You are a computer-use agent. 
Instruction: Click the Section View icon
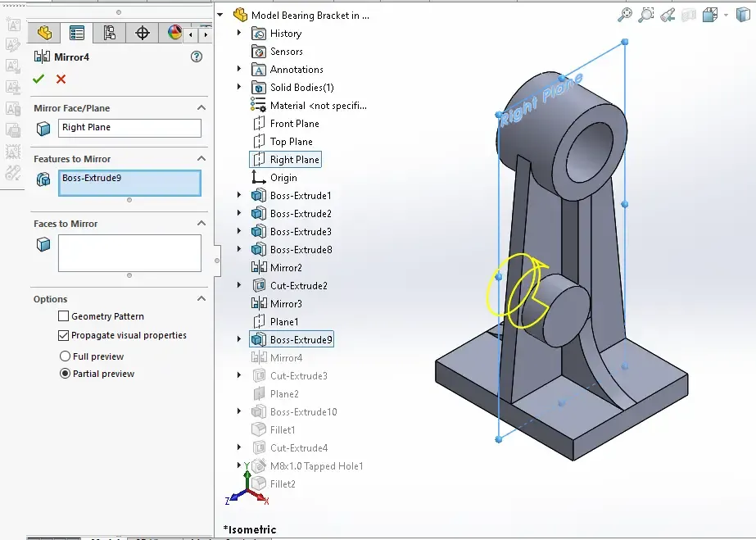click(x=689, y=15)
